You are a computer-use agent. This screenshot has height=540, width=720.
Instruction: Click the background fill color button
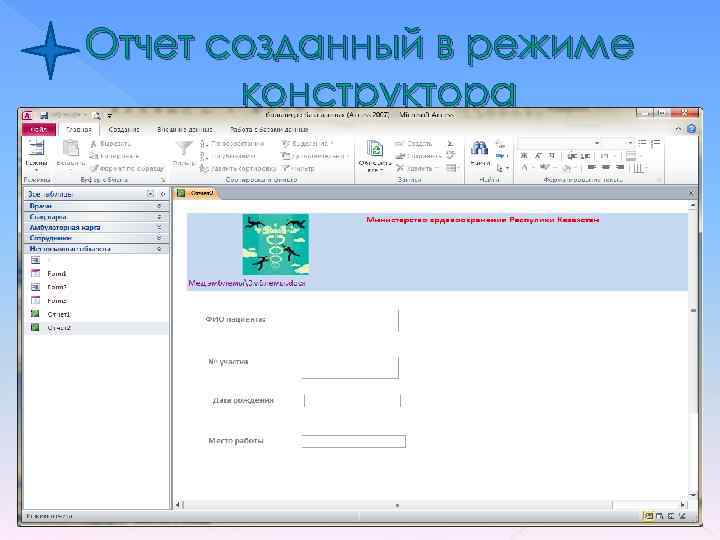[567, 168]
